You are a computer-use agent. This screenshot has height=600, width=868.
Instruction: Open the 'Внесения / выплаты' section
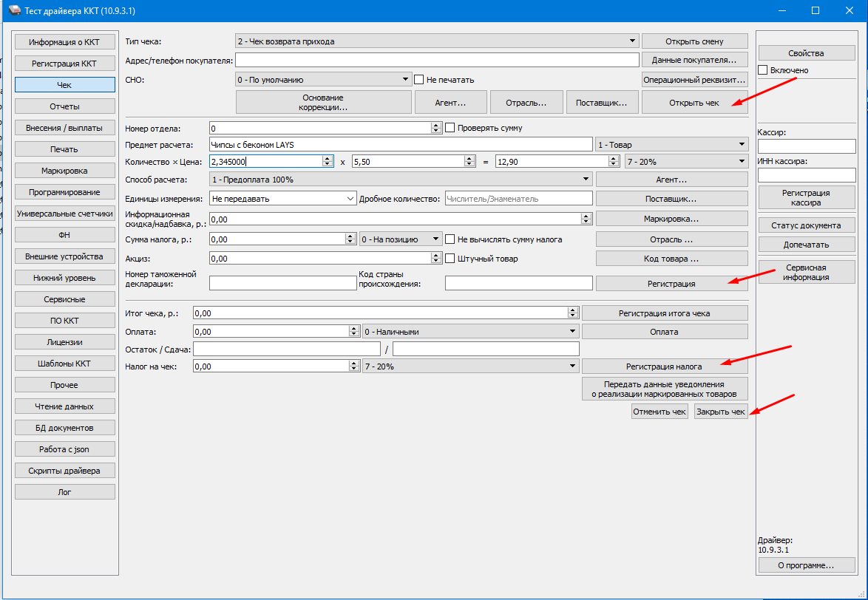click(x=65, y=128)
